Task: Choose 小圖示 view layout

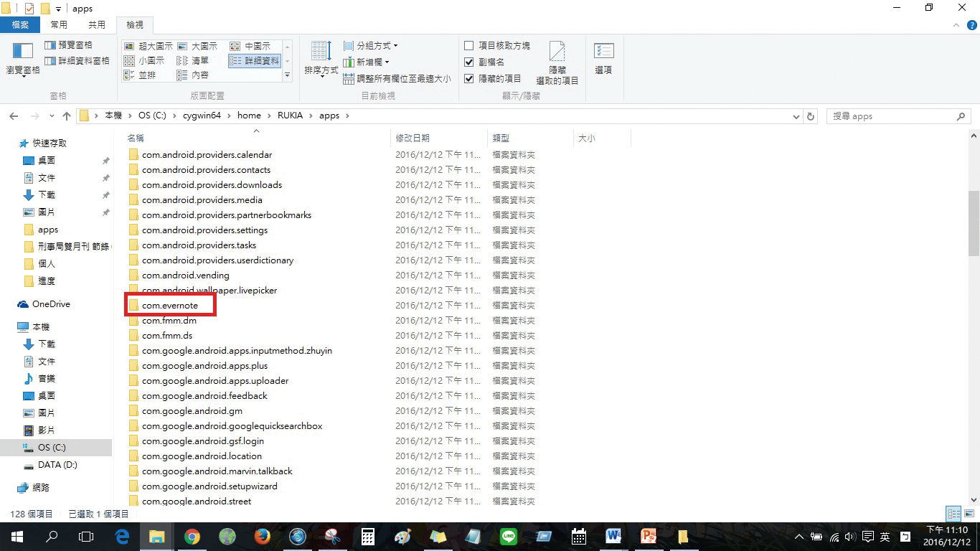Action: [144, 61]
